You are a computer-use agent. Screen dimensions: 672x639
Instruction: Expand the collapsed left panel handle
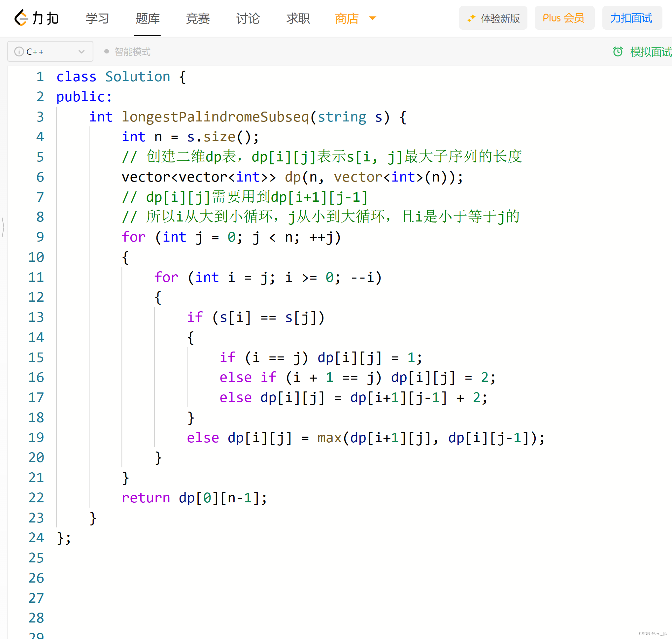[3, 227]
